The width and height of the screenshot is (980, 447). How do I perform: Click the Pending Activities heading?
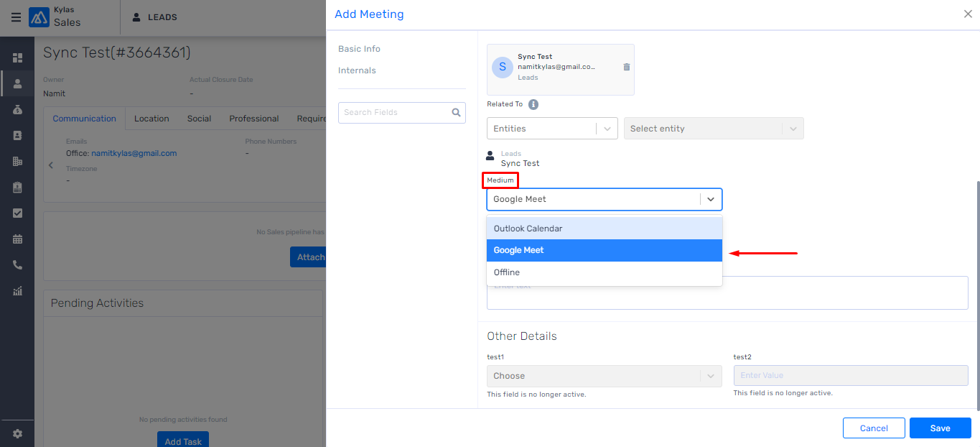tap(97, 303)
